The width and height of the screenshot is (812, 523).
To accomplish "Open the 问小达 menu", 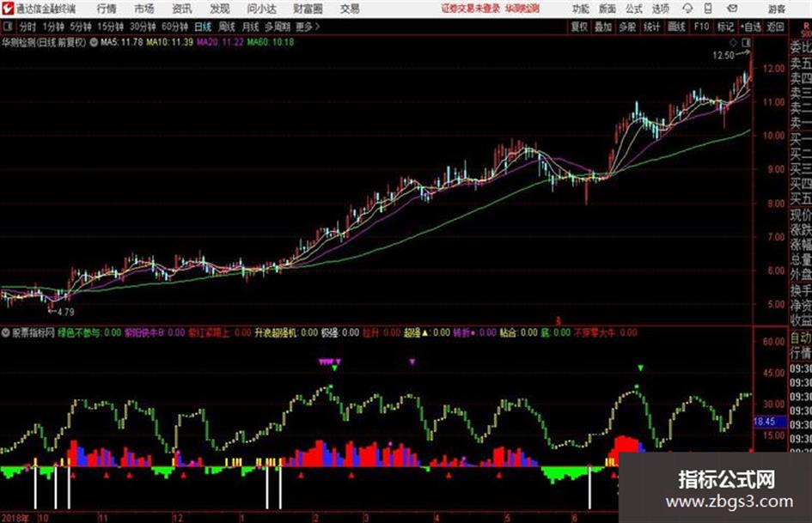I will [x=261, y=9].
